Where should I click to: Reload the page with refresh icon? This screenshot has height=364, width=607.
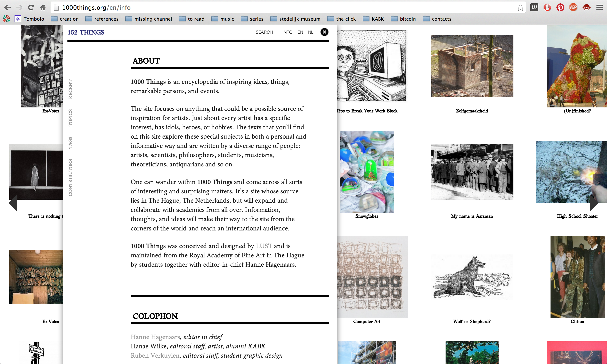[31, 8]
